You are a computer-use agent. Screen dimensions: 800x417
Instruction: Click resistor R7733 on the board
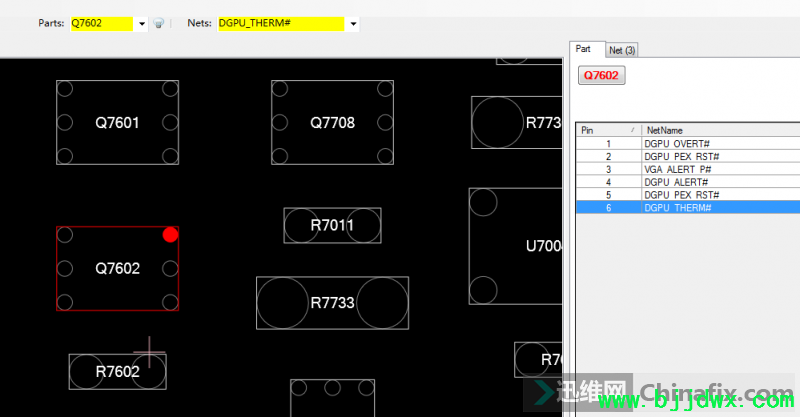332,303
